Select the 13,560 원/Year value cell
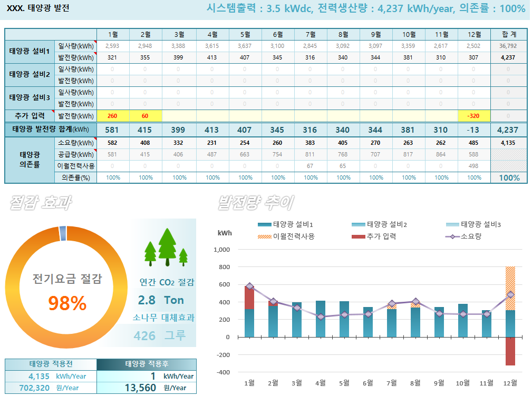This screenshot has height=396, width=532. coord(147,388)
